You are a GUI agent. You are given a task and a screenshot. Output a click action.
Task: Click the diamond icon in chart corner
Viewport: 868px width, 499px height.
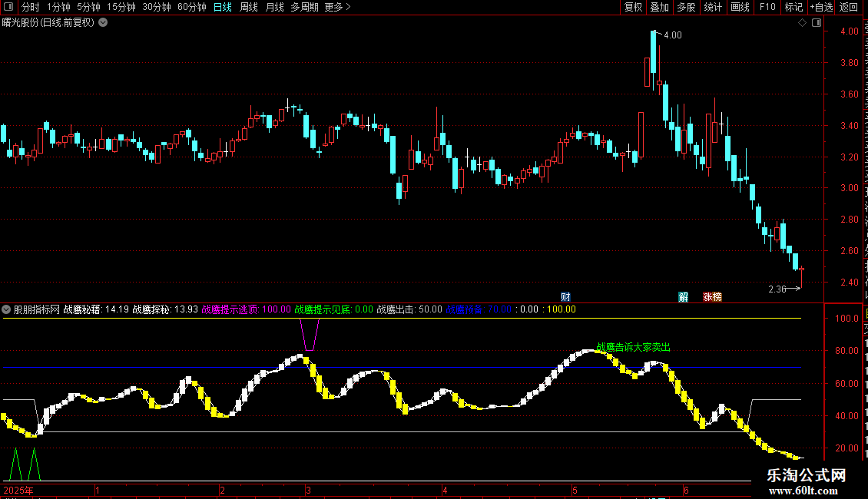(x=802, y=23)
